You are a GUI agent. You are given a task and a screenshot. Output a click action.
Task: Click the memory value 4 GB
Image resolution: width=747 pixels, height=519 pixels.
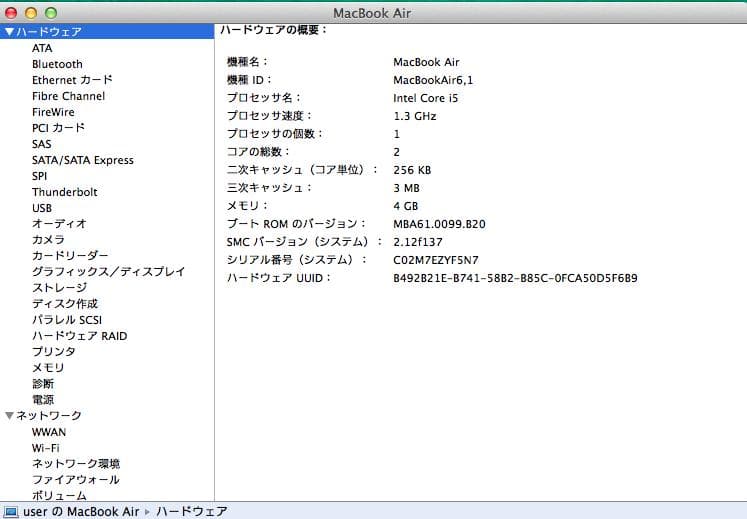coord(406,206)
